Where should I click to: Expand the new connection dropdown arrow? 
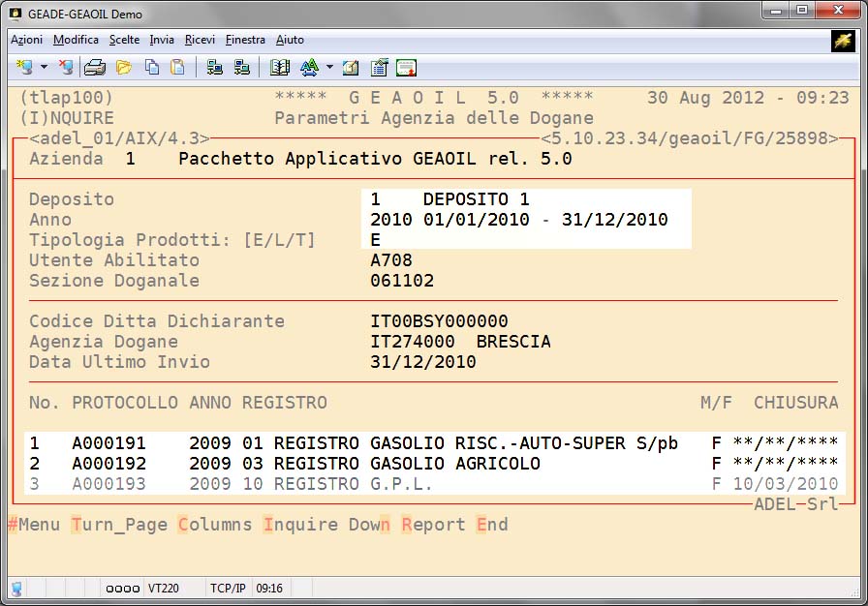[x=44, y=68]
